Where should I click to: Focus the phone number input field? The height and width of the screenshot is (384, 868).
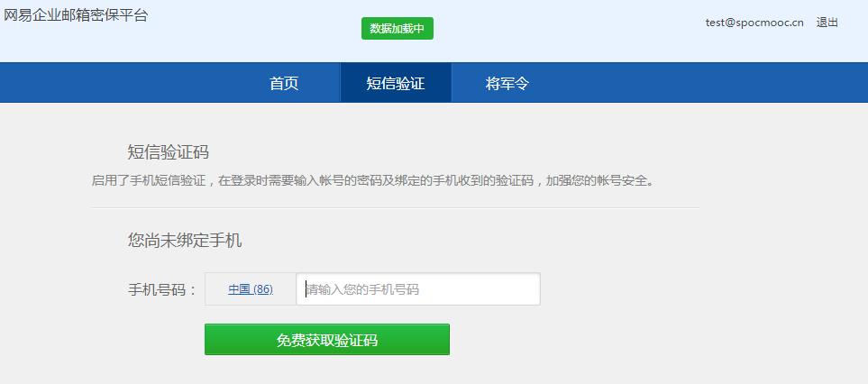click(418, 289)
